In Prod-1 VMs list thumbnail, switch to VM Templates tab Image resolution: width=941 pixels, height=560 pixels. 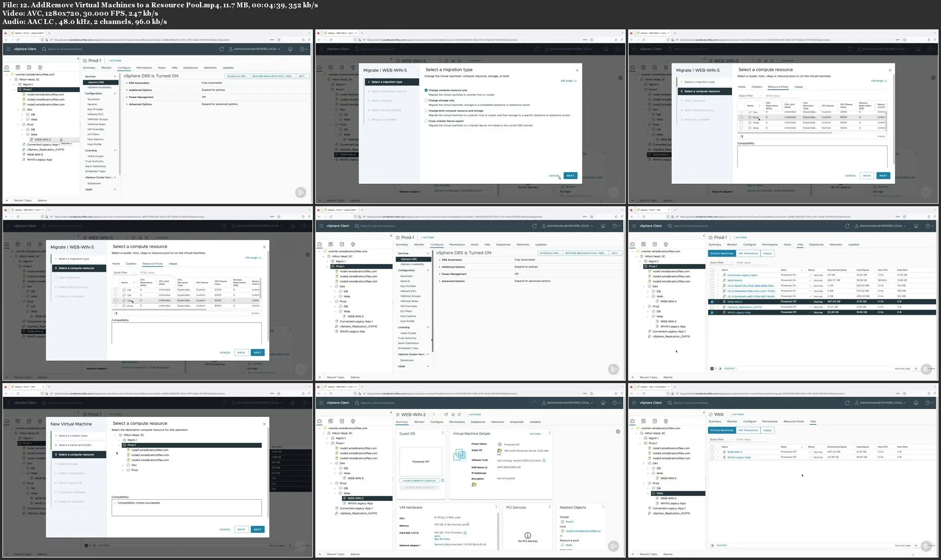pos(748,253)
